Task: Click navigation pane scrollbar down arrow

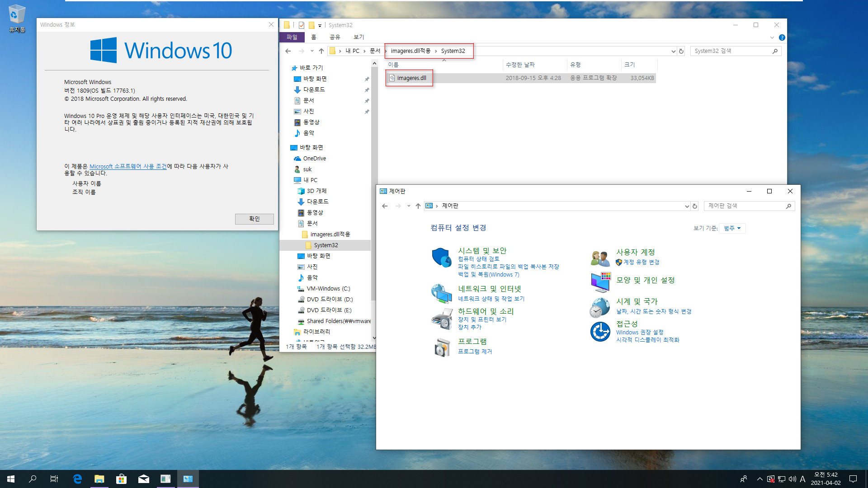Action: [374, 338]
